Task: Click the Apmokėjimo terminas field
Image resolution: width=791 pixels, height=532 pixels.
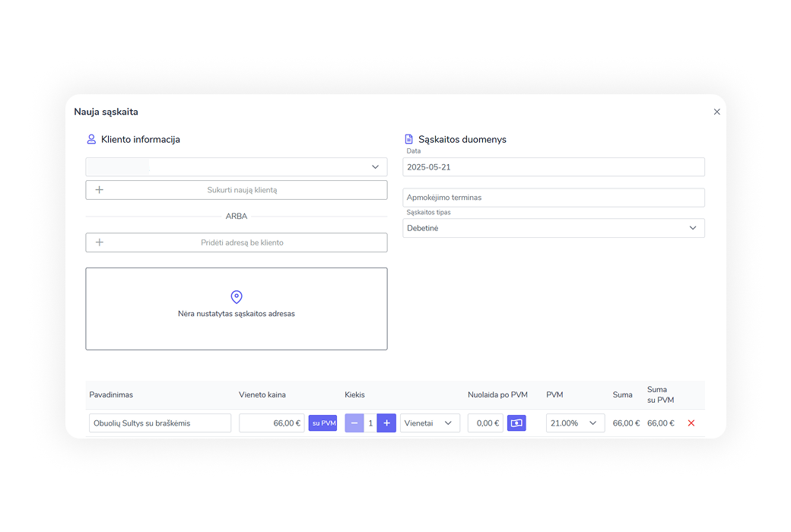Action: tap(553, 198)
